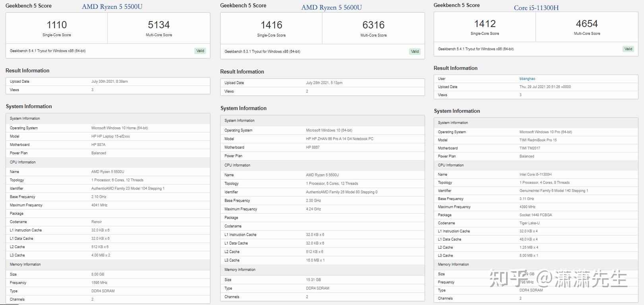Click the Valid badge beside Geekbench 5.3.1 Tryout
Screen dimensions: 644x305
coord(415,51)
